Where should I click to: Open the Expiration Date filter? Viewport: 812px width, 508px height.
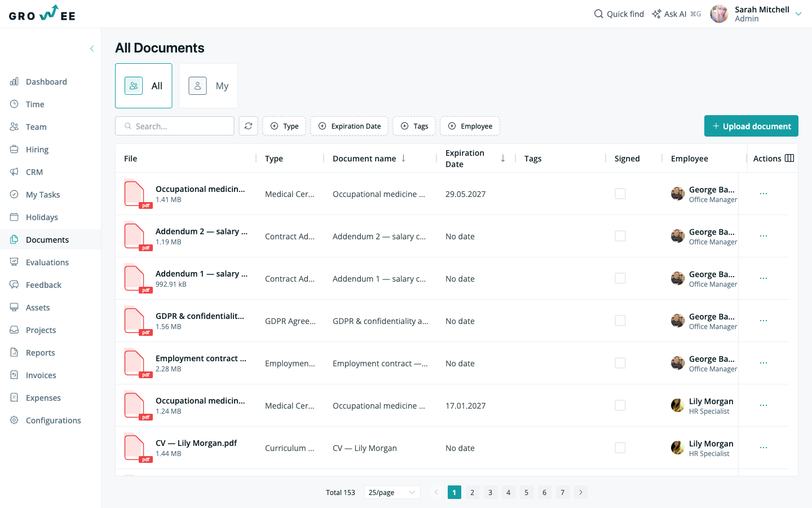[x=349, y=126]
